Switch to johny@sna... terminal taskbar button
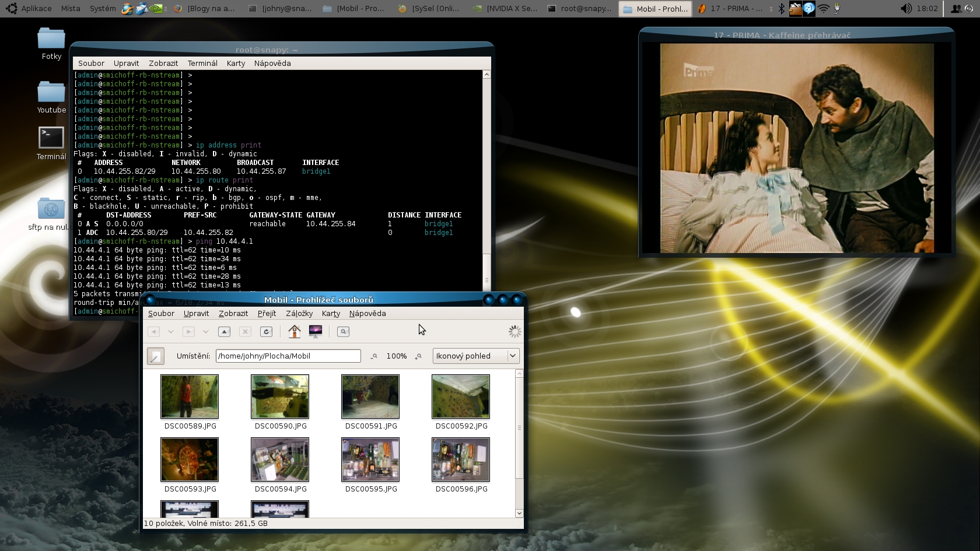Viewport: 980px width, 551px height. pos(280,9)
